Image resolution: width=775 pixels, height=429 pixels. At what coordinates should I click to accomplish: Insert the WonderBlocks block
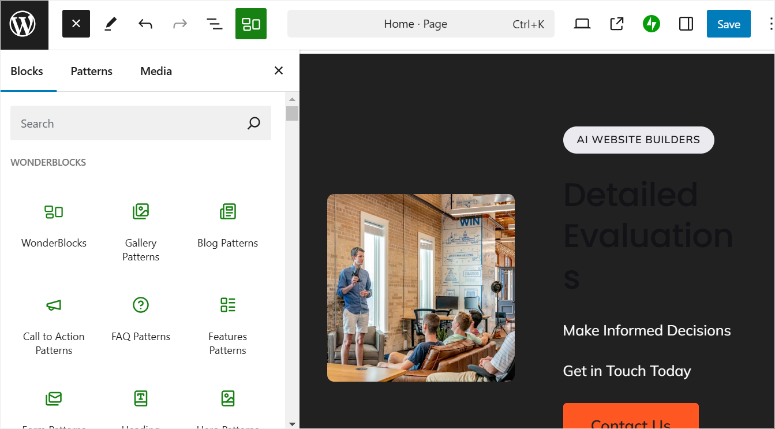click(x=54, y=225)
